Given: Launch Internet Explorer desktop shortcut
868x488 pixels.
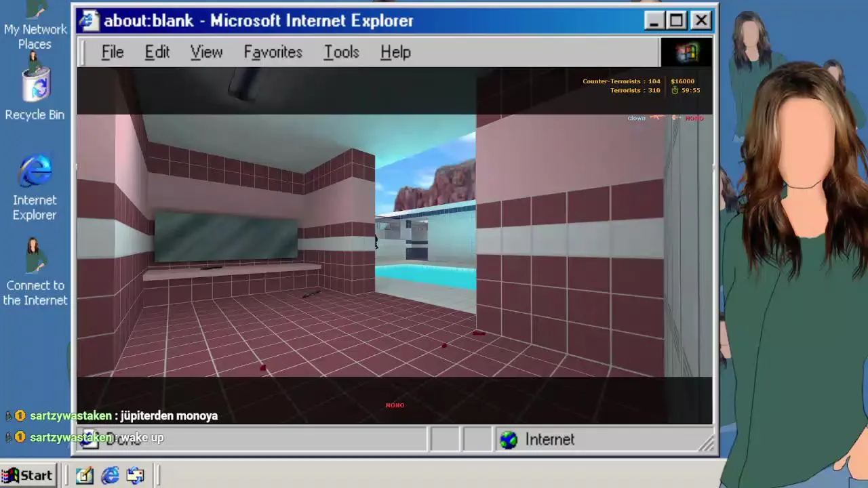Looking at the screenshot, I should coord(35,188).
